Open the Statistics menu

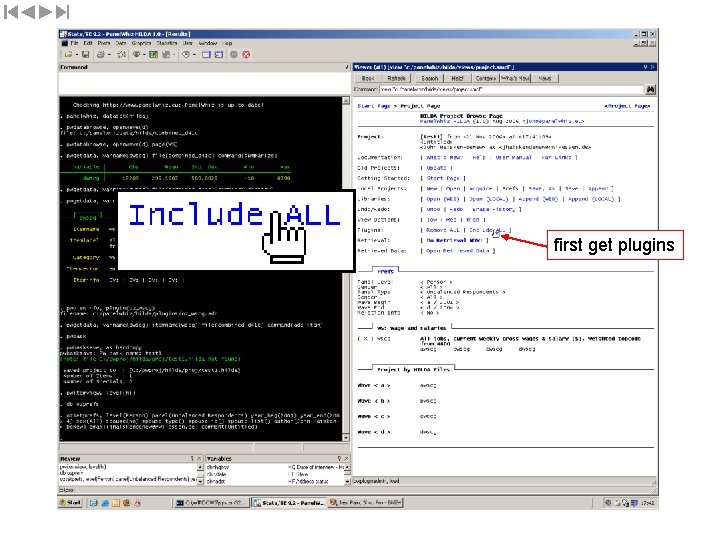[x=167, y=43]
